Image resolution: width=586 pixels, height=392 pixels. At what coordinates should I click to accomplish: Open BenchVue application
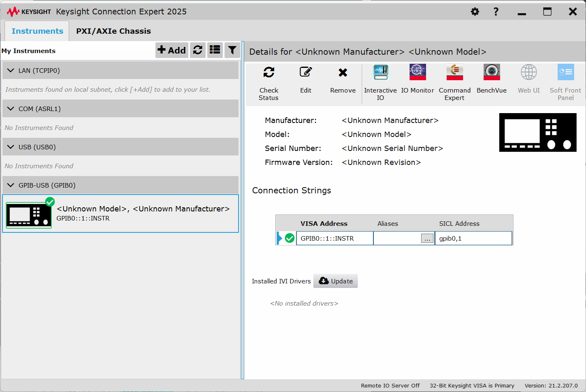491,73
